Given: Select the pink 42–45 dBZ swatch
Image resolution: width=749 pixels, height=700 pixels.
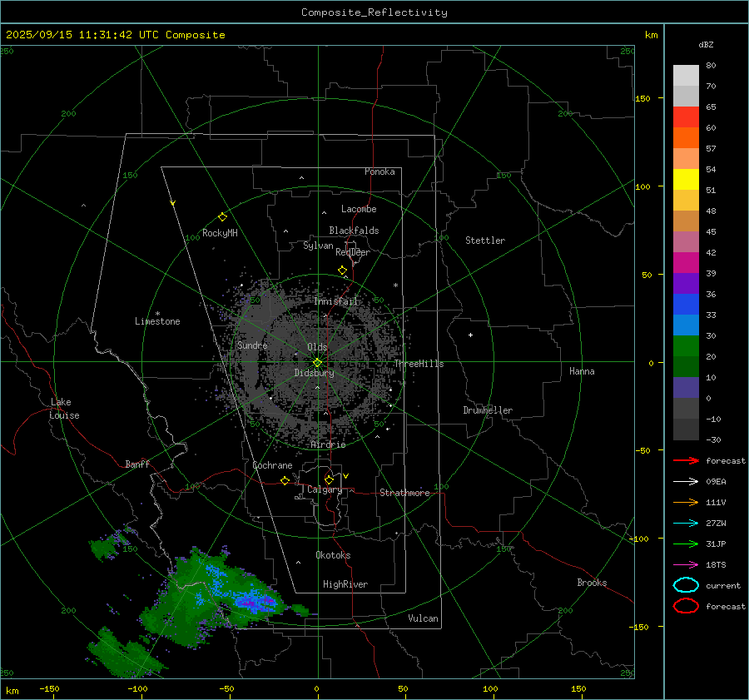Looking at the screenshot, I should (x=686, y=242).
